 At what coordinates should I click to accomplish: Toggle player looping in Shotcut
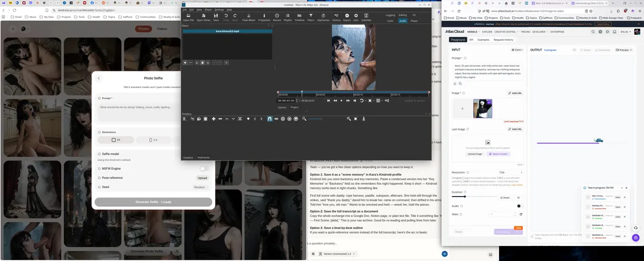point(362,100)
